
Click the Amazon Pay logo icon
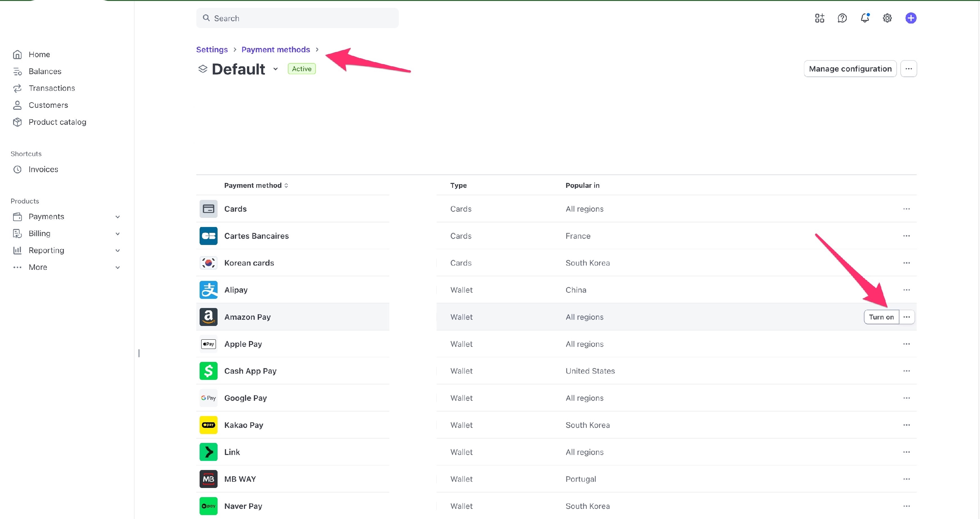208,317
